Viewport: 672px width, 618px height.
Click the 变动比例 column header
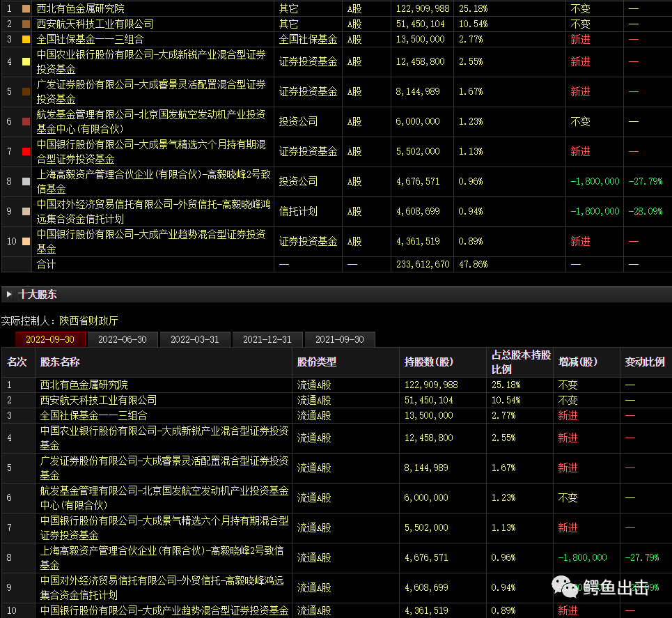click(x=645, y=362)
